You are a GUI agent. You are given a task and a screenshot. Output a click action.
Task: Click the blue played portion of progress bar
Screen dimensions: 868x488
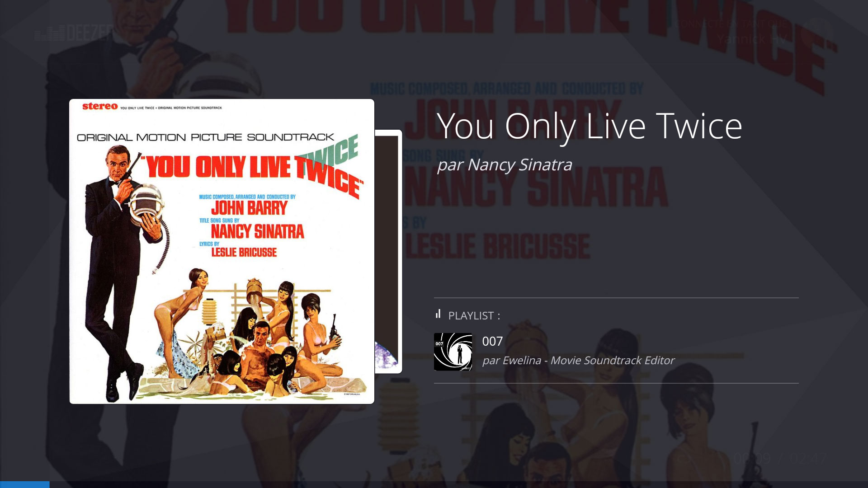click(24, 484)
